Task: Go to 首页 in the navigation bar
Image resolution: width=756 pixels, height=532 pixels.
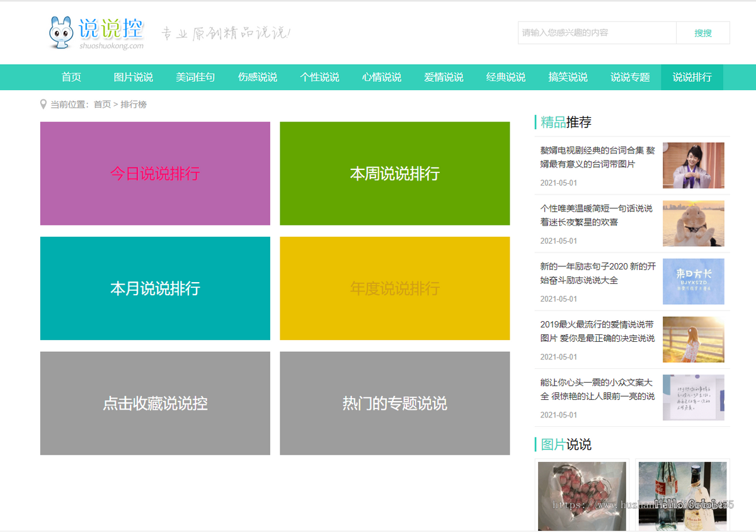Action: tap(71, 77)
